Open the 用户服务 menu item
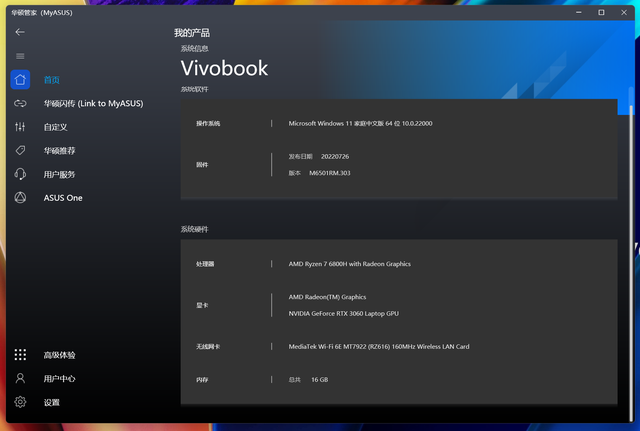This screenshot has height=431, width=640. (x=60, y=175)
